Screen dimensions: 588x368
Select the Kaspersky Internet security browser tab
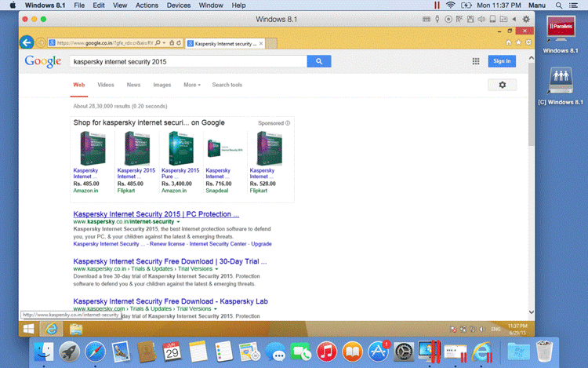click(x=225, y=43)
